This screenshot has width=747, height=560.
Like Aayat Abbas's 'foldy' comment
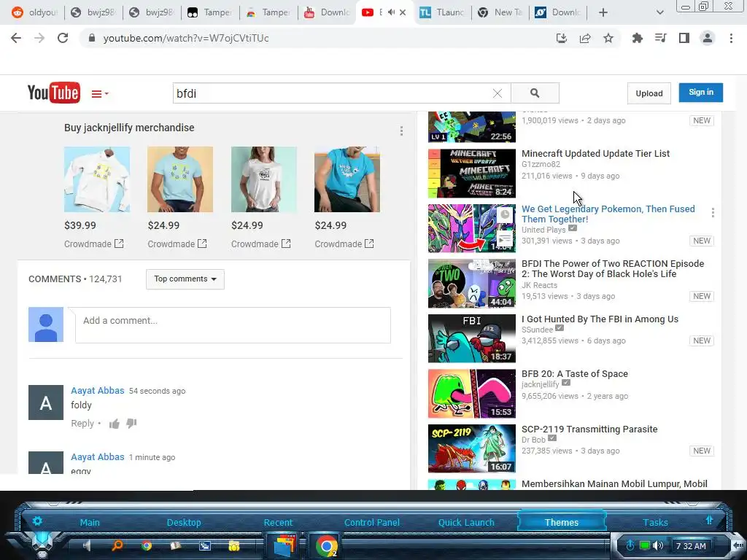(115, 424)
